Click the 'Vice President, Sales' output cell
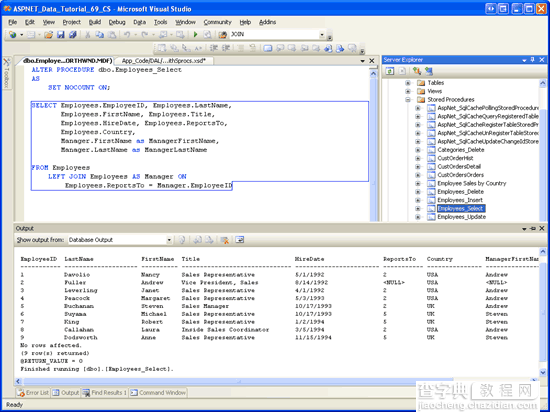The height and width of the screenshot is (412, 550). (220, 283)
